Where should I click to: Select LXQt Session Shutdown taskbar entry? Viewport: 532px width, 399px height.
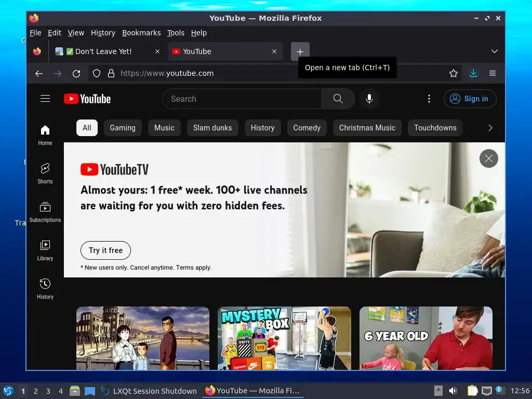pyautogui.click(x=149, y=391)
